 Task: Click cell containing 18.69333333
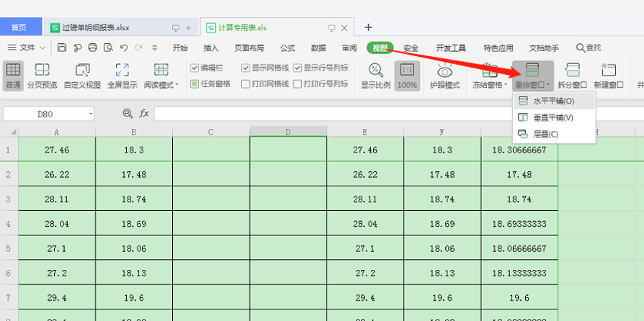coord(519,224)
